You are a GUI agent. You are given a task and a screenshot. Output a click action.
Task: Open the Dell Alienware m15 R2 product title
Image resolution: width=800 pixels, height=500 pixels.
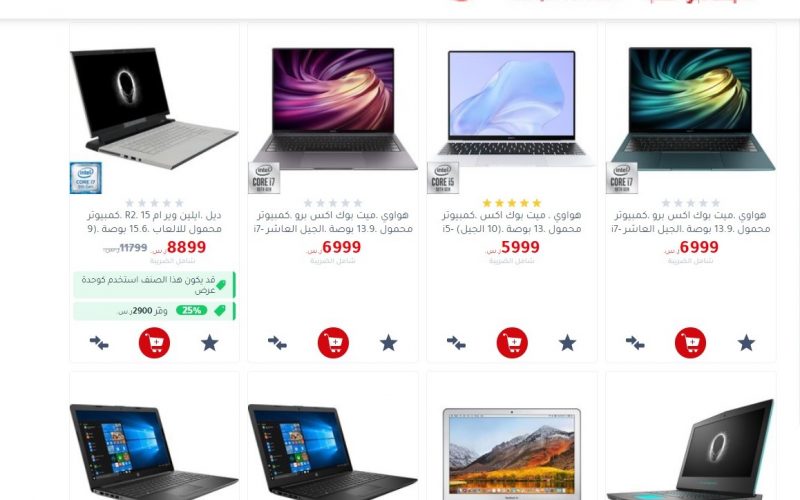click(x=154, y=222)
